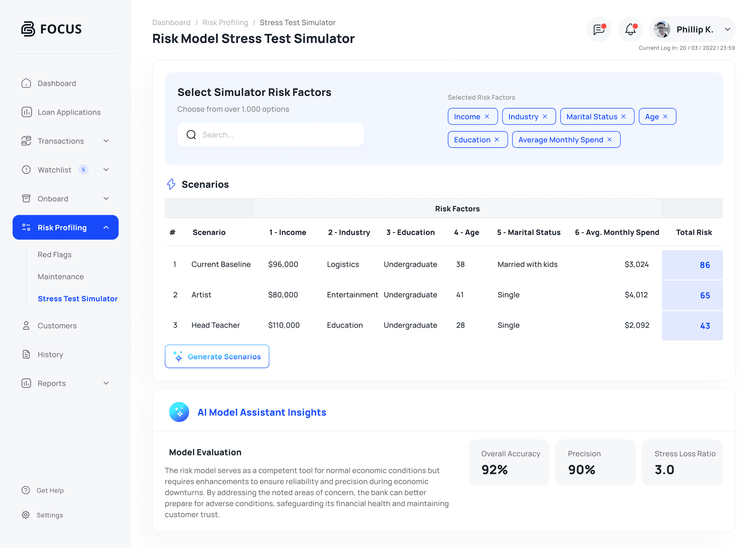Open the Watchlist icon in sidebar

(x=26, y=170)
